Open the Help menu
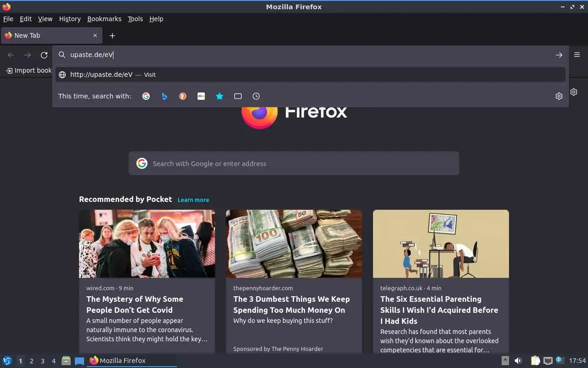 (x=156, y=19)
